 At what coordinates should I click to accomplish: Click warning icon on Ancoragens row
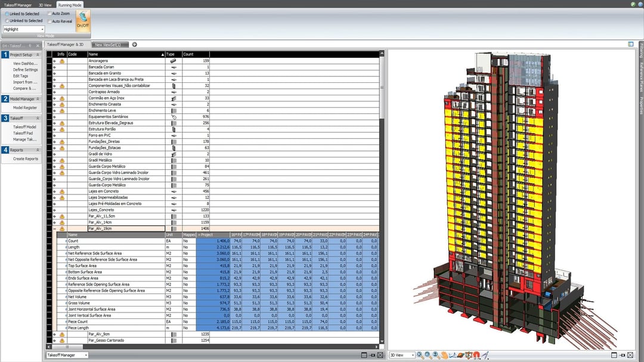pyautogui.click(x=62, y=61)
